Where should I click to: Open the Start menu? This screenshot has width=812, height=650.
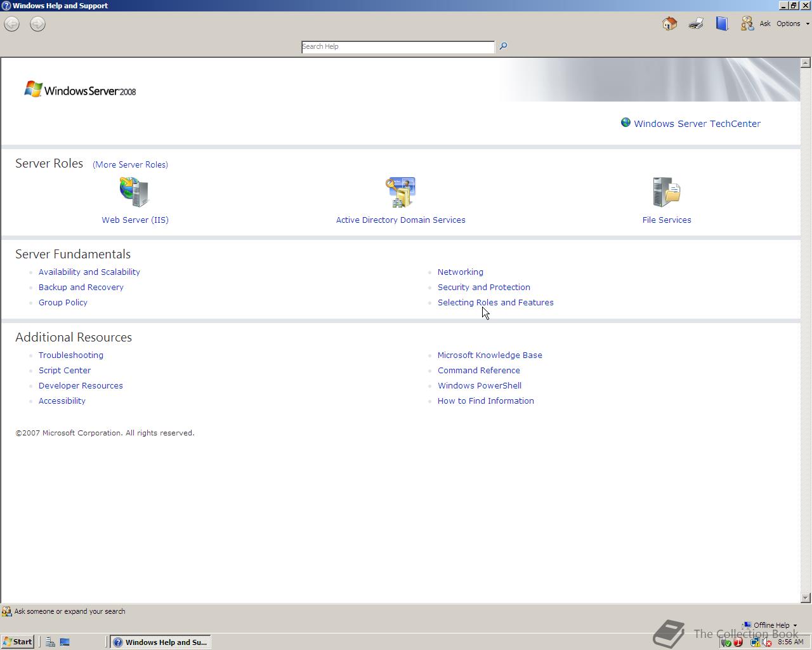18,642
